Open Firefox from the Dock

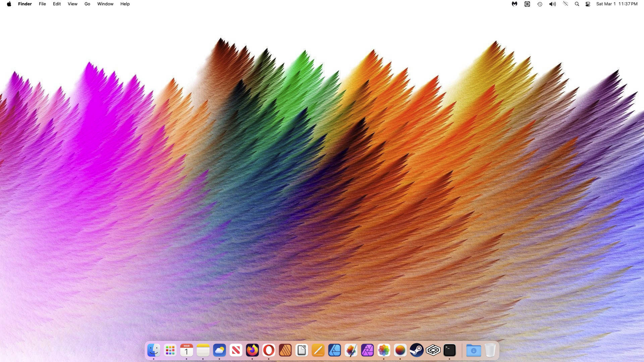tap(252, 351)
